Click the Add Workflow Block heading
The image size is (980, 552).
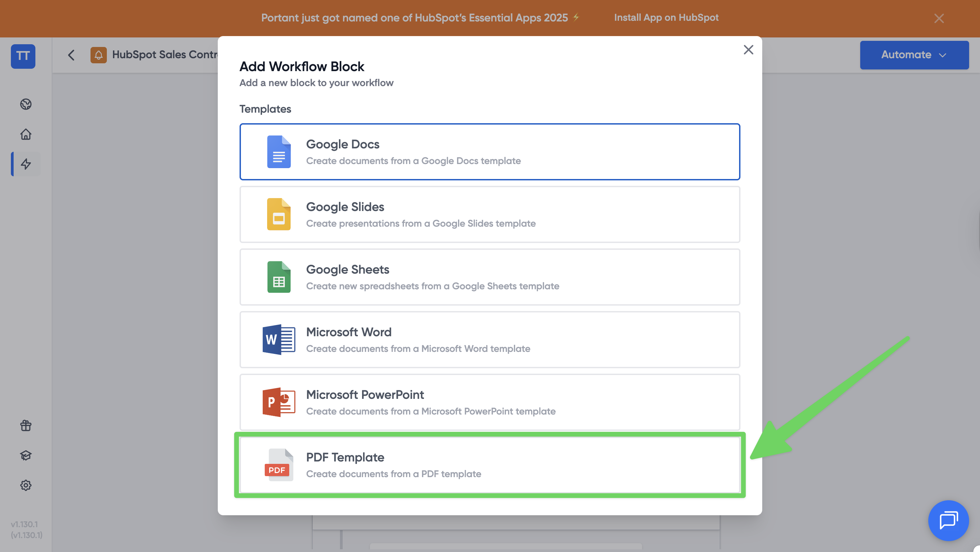click(302, 67)
